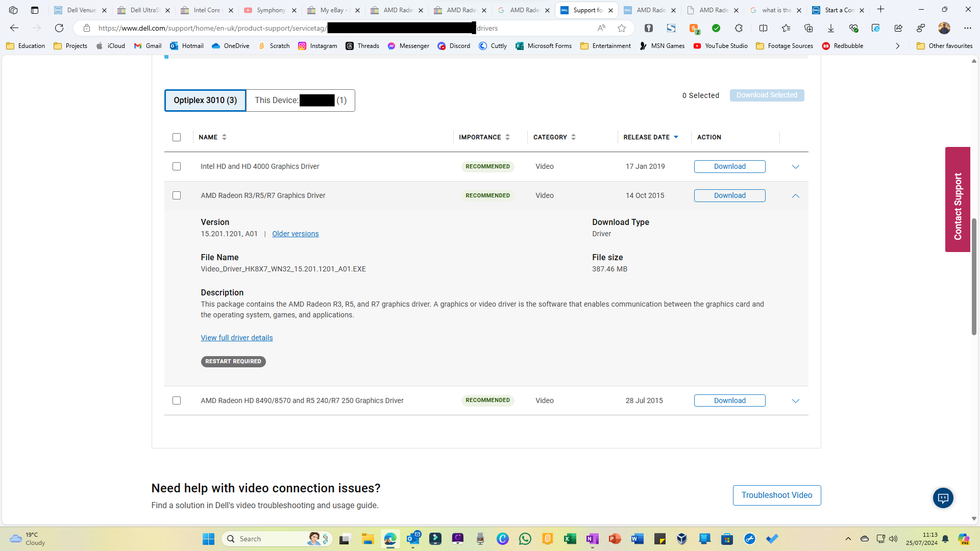Sort table by Release Date column
The width and height of the screenshot is (980, 551).
651,137
